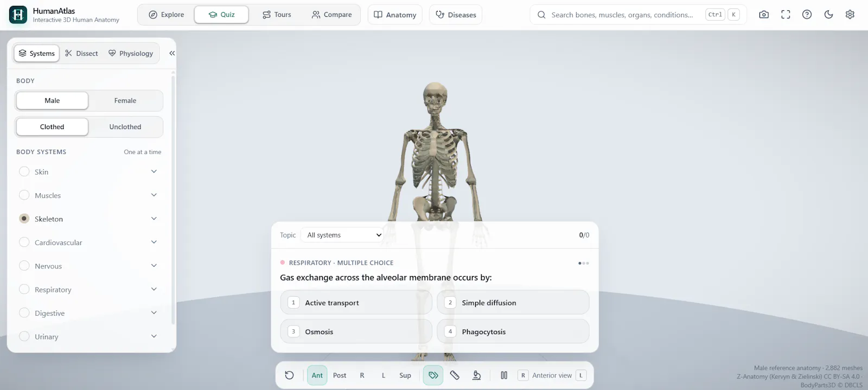Open settings with the gear icon
Screen dimensions: 868x390
(x=850, y=15)
